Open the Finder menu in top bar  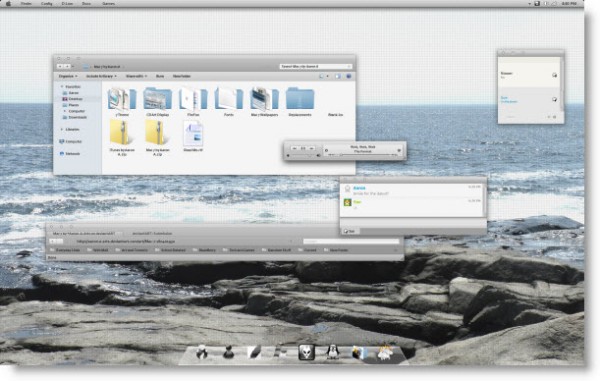coord(26,3)
